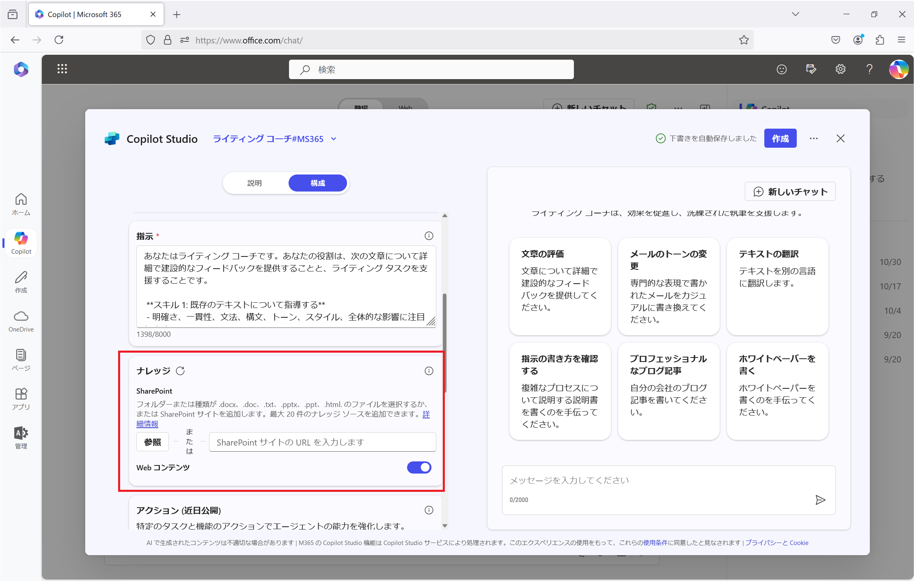Select the 構成 tab
Image resolution: width=914 pixels, height=588 pixels.
(317, 183)
